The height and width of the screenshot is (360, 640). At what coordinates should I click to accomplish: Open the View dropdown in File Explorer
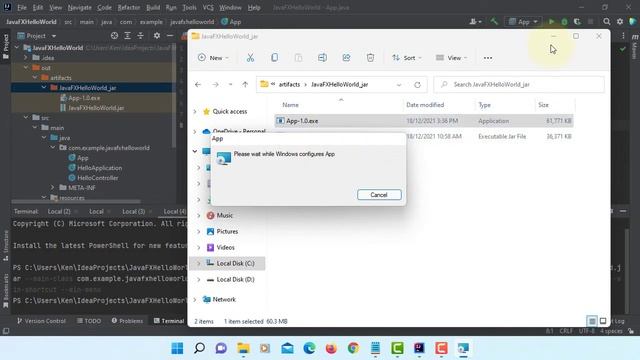[451, 58]
